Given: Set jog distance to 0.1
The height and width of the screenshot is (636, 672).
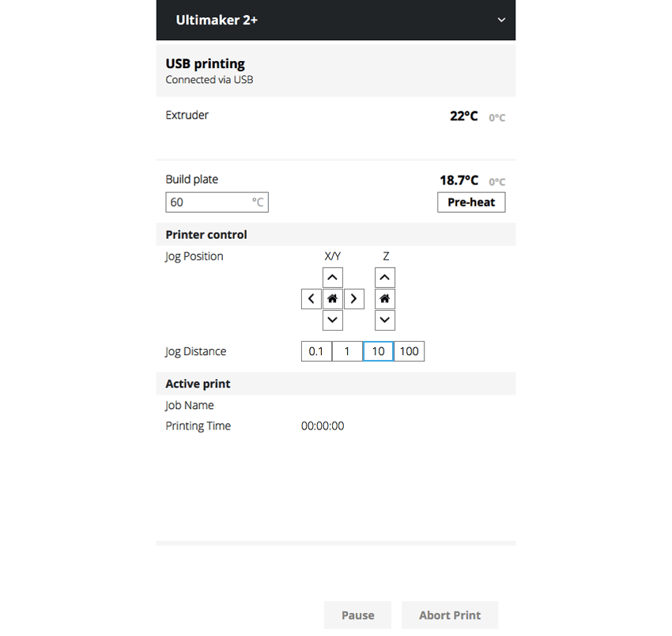Looking at the screenshot, I should coord(316,351).
